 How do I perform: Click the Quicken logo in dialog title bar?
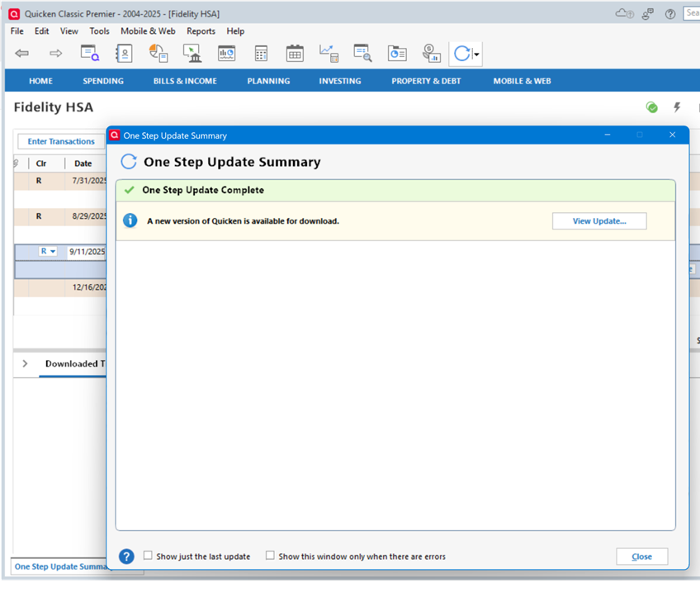pyautogui.click(x=115, y=135)
